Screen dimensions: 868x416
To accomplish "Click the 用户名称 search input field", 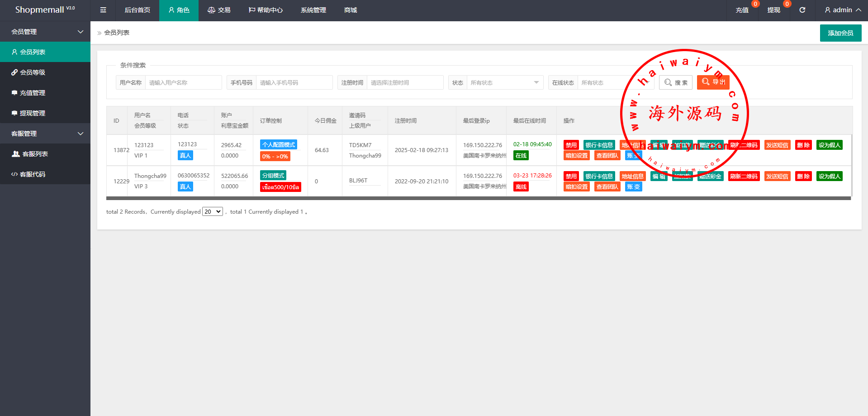I will point(183,83).
